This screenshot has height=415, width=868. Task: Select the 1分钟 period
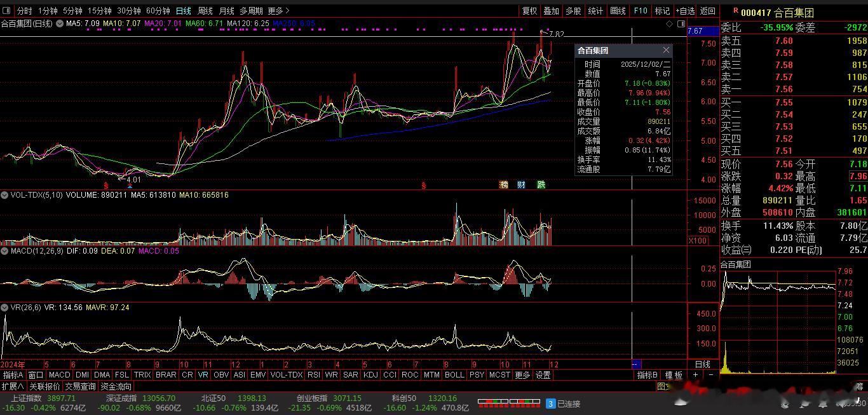pyautogui.click(x=48, y=11)
